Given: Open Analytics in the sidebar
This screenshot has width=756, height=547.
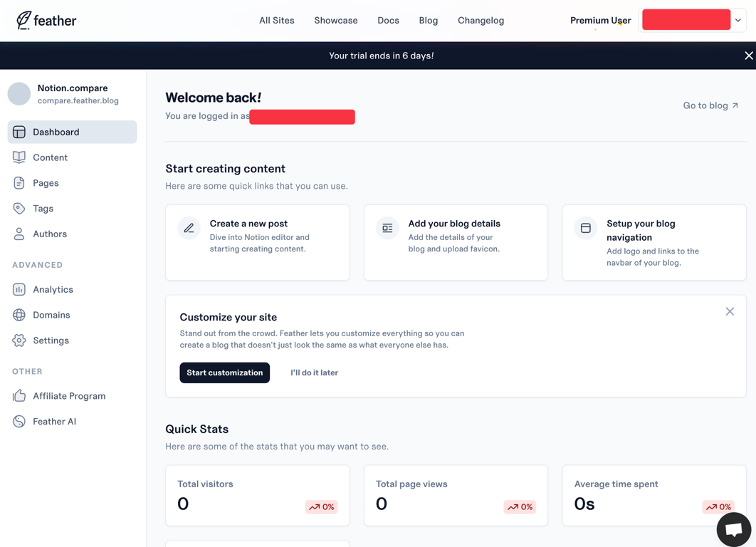Looking at the screenshot, I should click(73, 289).
